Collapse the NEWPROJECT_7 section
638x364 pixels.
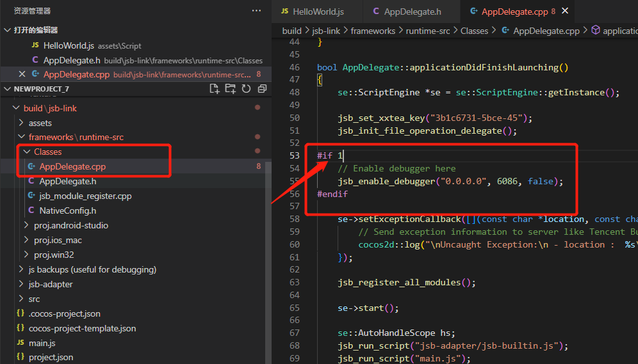point(7,88)
